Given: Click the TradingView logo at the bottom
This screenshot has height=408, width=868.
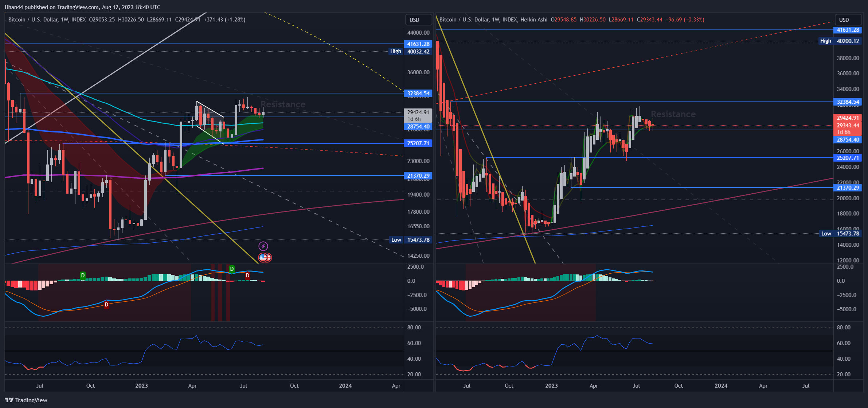Looking at the screenshot, I should [x=26, y=400].
